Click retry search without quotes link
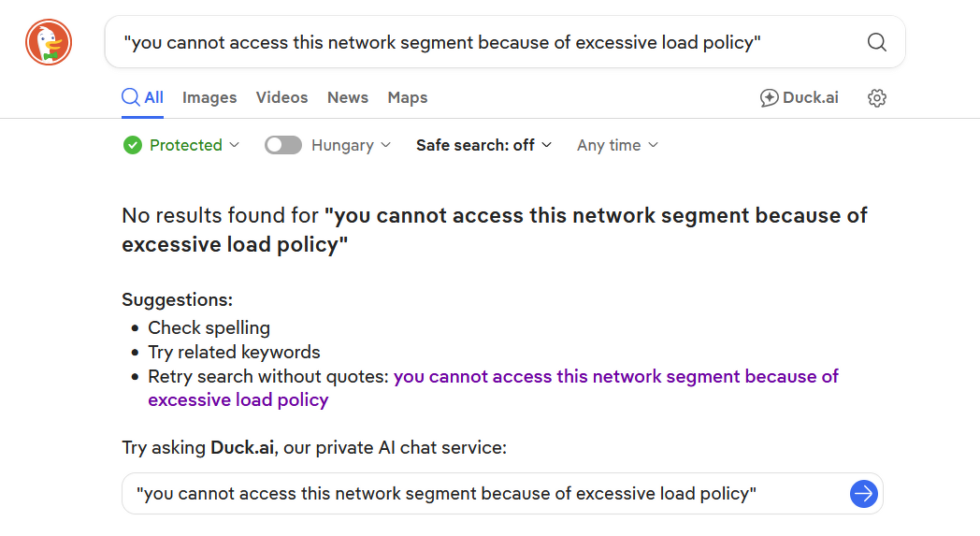 pyautogui.click(x=493, y=388)
